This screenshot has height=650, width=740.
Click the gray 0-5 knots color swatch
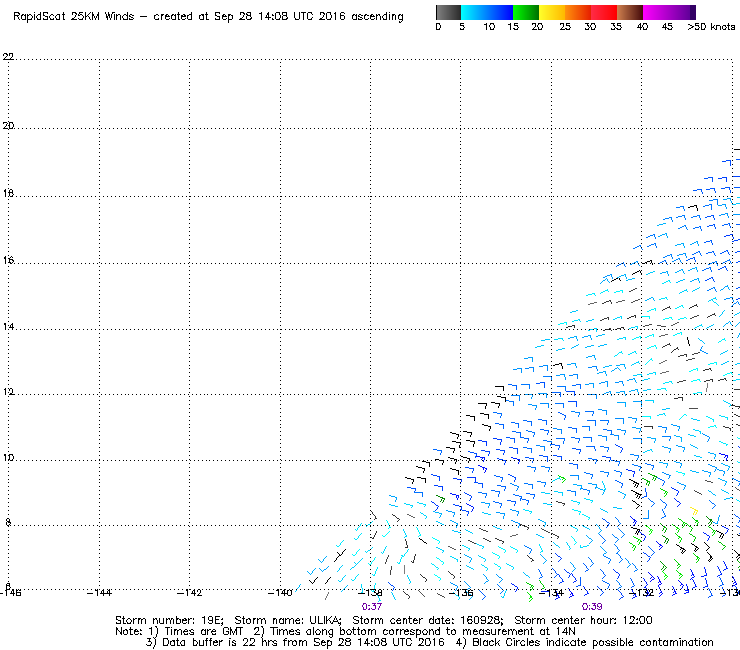[448, 12]
